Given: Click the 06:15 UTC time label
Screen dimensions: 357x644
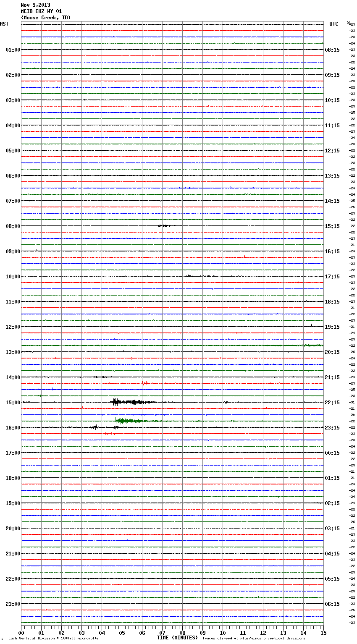Looking at the screenshot, I should click(332, 604).
